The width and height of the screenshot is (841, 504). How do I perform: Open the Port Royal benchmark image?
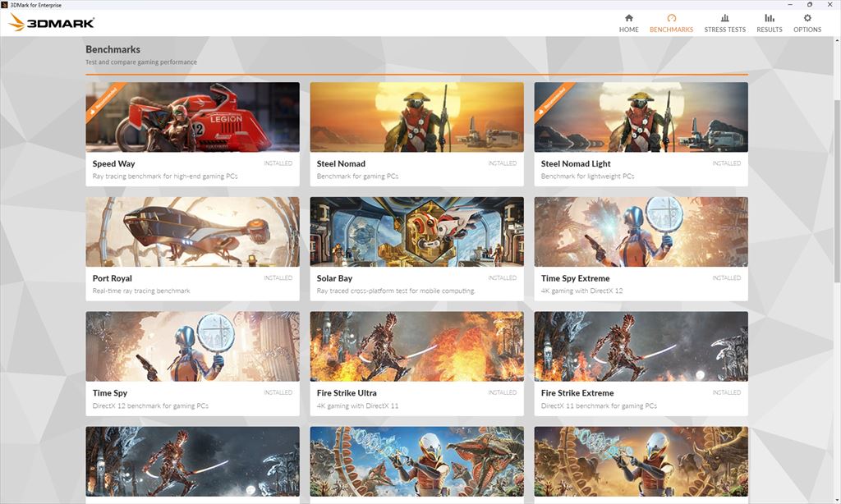pyautogui.click(x=192, y=231)
